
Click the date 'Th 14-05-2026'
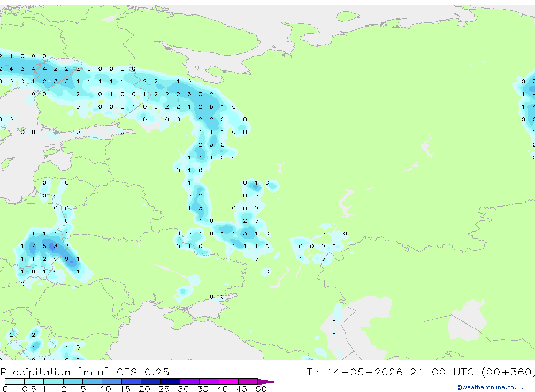point(354,372)
